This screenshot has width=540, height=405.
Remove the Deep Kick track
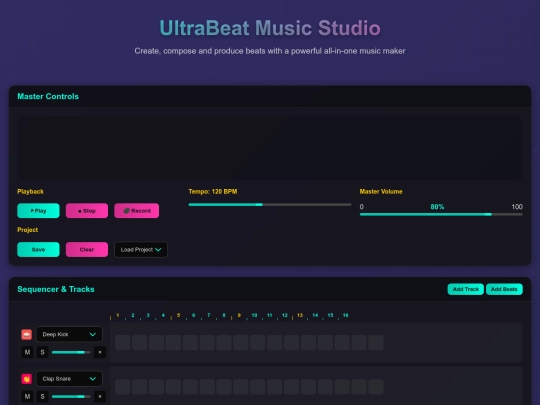100,352
